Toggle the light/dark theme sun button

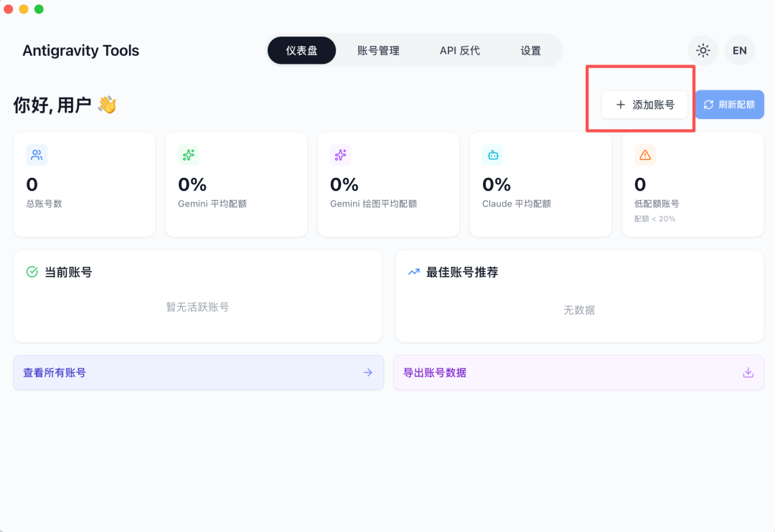coord(703,51)
